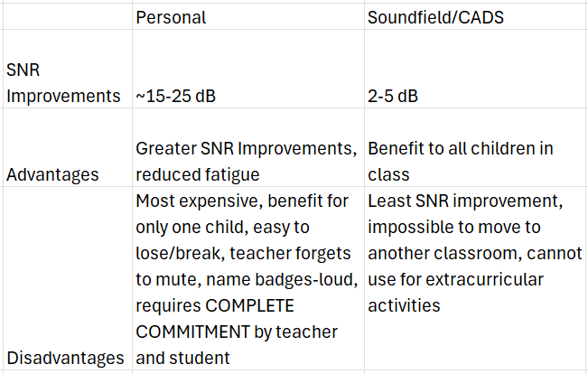Click 'impossible to move to' text line

pyautogui.click(x=454, y=227)
